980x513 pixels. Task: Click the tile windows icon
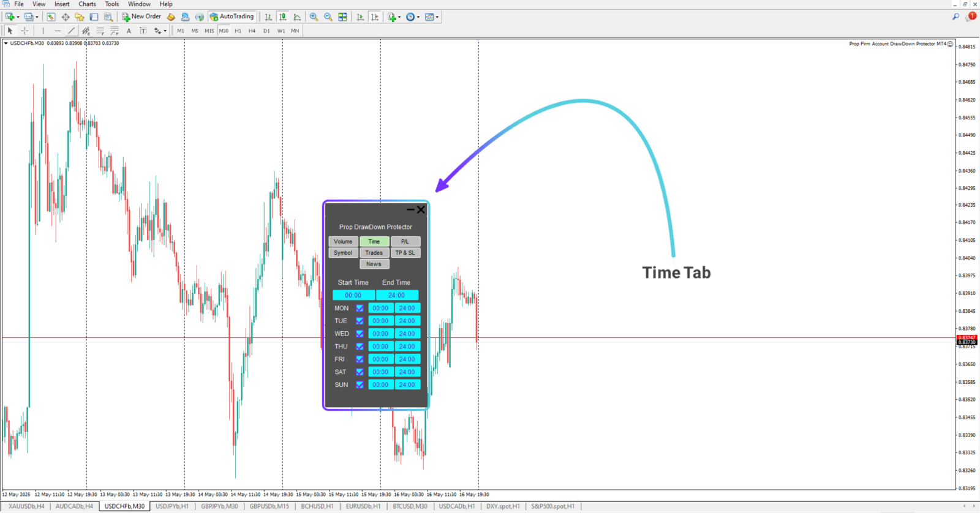pos(343,17)
